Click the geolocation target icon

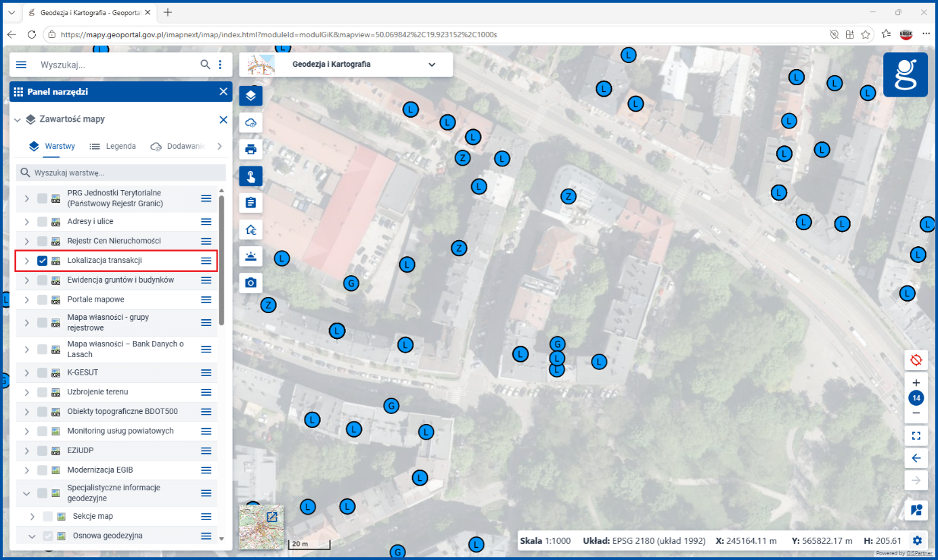click(916, 360)
